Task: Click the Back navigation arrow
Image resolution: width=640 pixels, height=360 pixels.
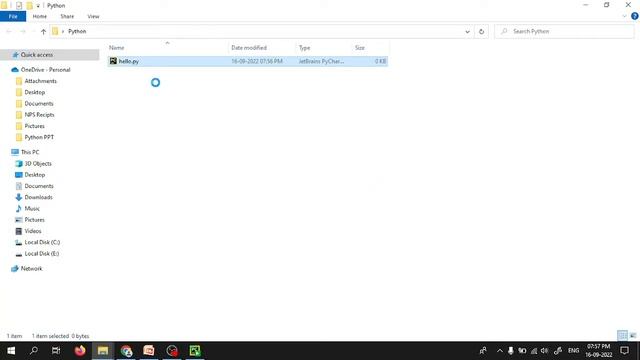Action: (x=9, y=31)
